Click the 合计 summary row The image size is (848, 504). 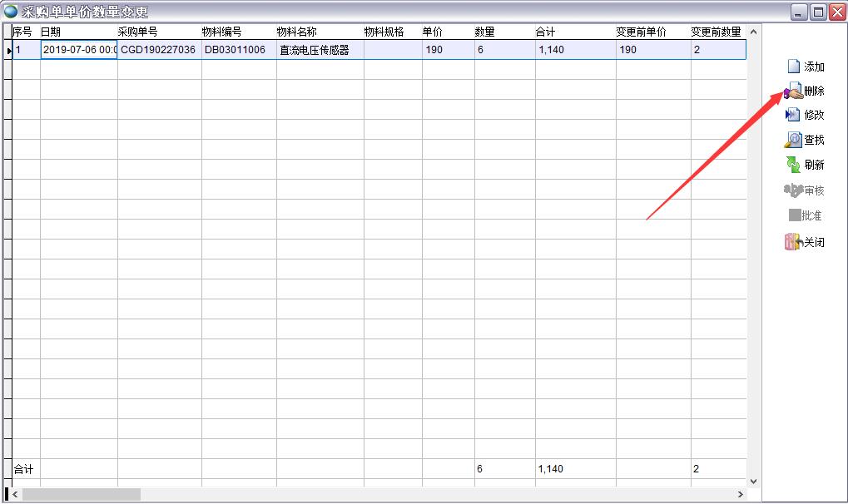click(x=22, y=469)
